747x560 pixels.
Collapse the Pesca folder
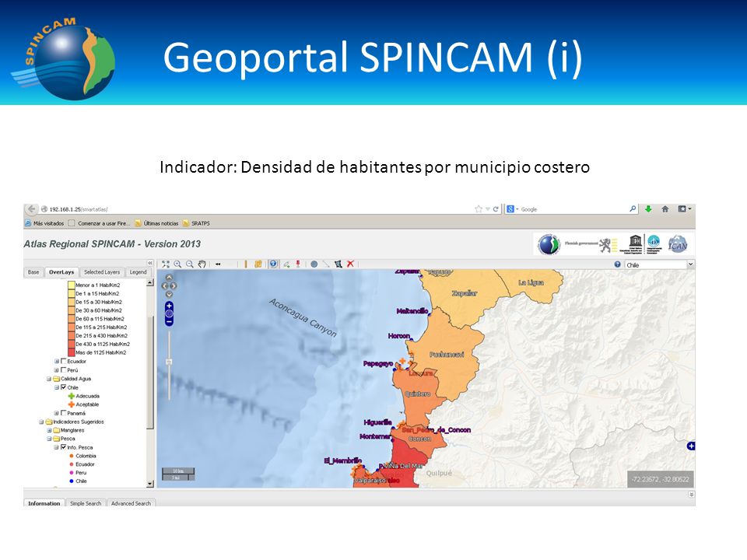click(48, 439)
